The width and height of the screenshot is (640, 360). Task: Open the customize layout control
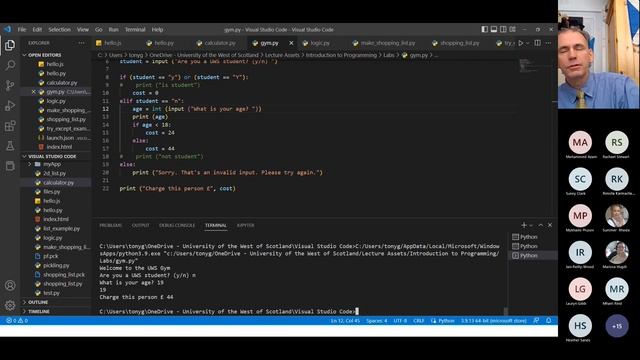click(513, 29)
